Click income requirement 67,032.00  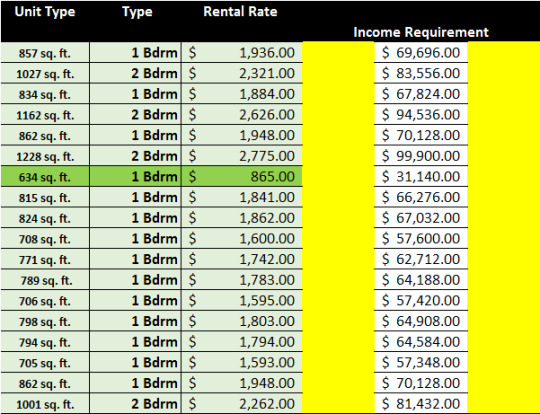[x=421, y=218]
